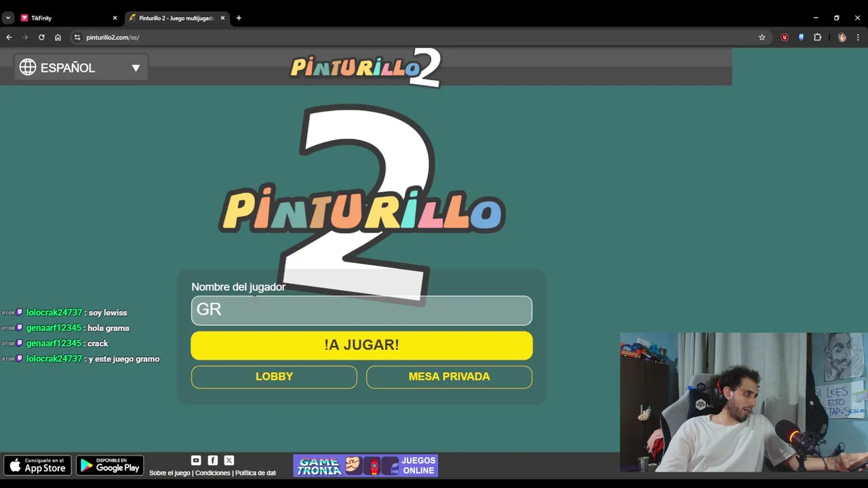Open the YouTube social icon
This screenshot has width=868, height=488.
pyautogui.click(x=196, y=460)
